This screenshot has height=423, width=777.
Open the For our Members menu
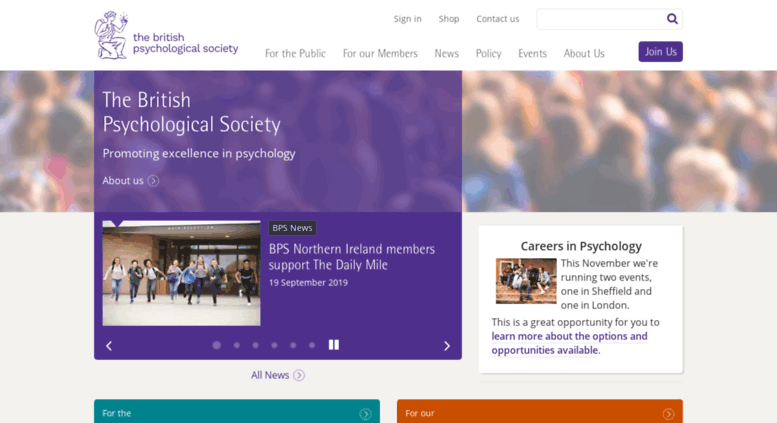tap(380, 53)
